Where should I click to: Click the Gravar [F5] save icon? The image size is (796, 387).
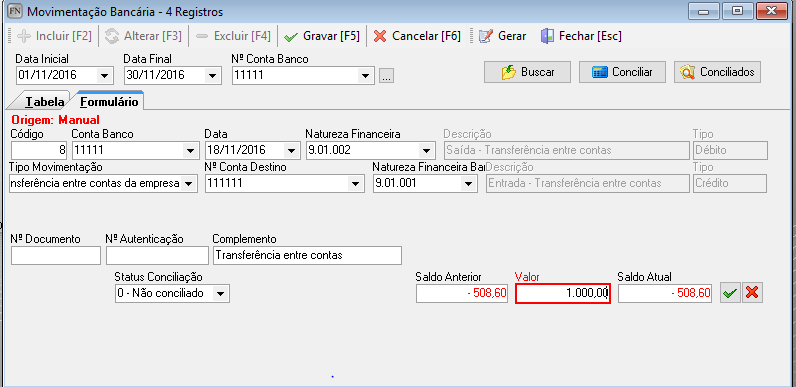(x=291, y=37)
